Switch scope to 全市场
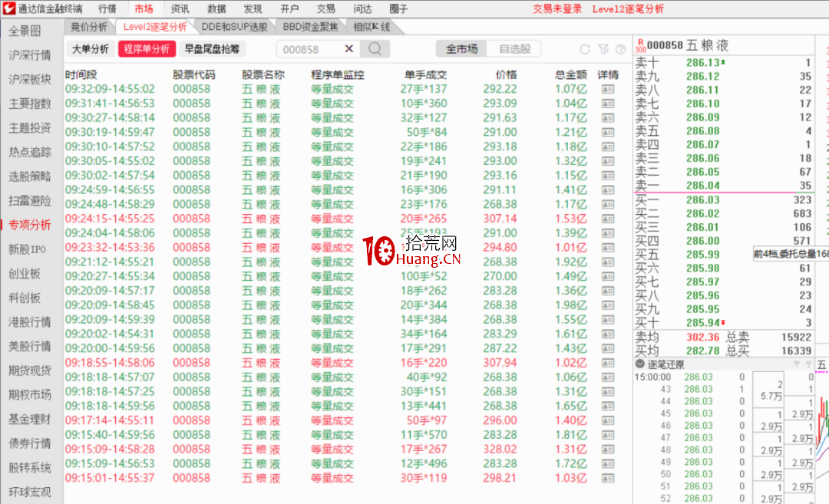 pos(461,49)
